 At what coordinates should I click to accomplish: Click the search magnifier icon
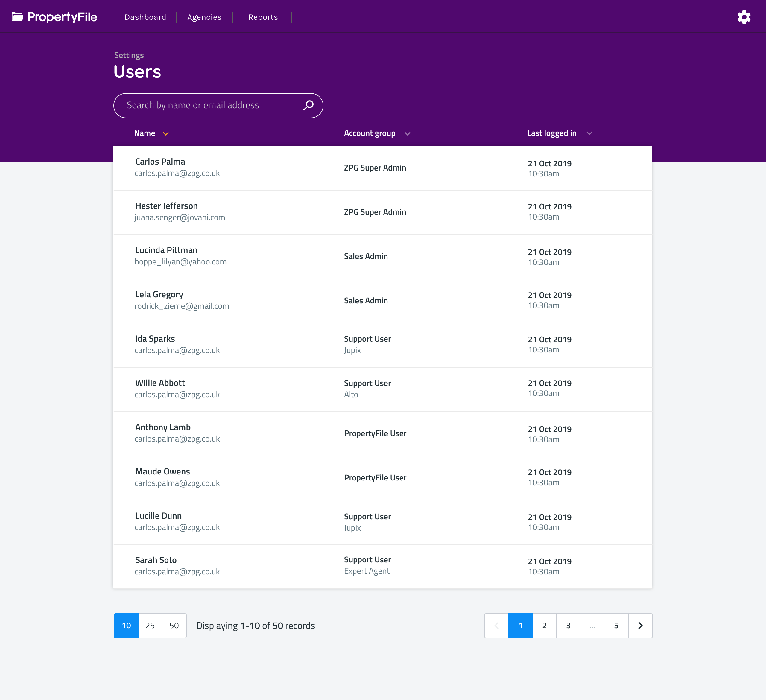[308, 105]
